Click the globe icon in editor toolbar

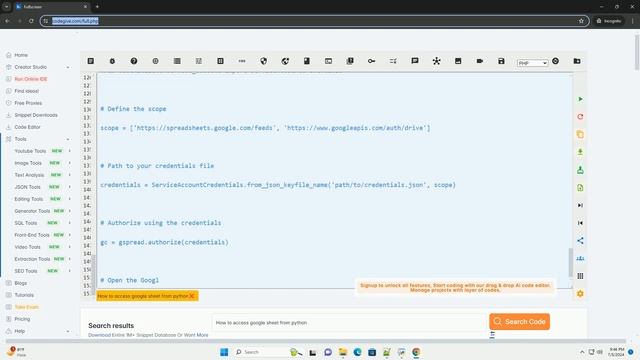285,61
